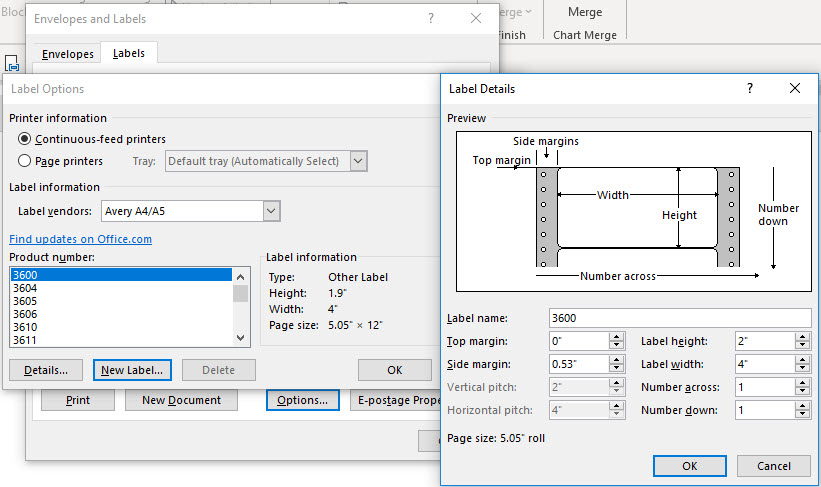Click the Label height field
The width and height of the screenshot is (821, 487).
point(765,341)
